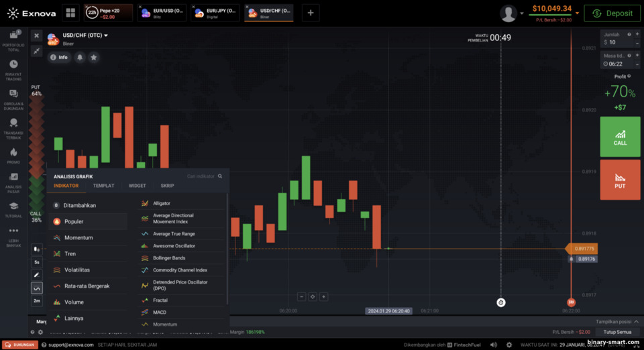Add Detrended Price Oscillator (DPO) indicator

pyautogui.click(x=182, y=285)
